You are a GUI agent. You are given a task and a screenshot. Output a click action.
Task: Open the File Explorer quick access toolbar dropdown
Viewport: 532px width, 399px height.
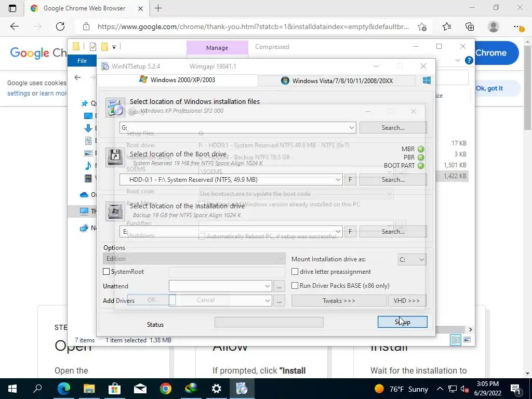114,47
